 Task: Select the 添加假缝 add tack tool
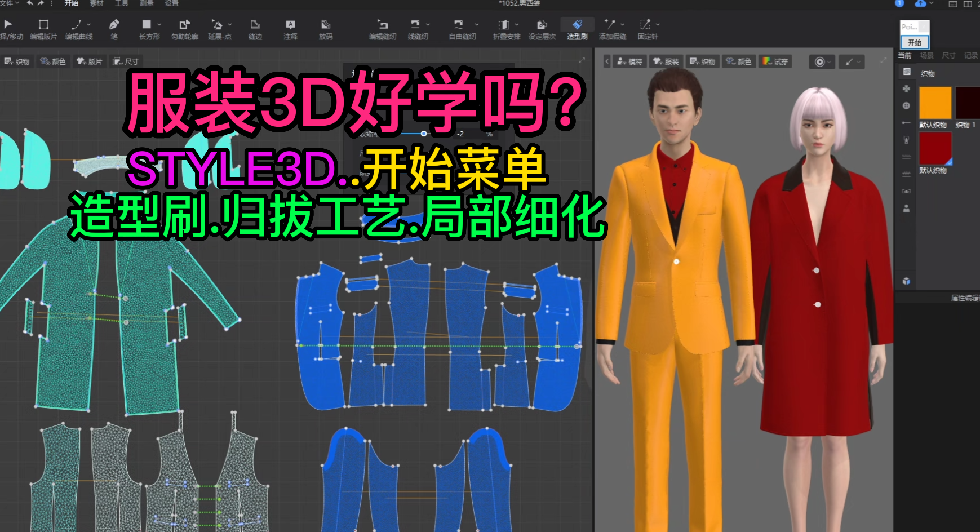(612, 29)
